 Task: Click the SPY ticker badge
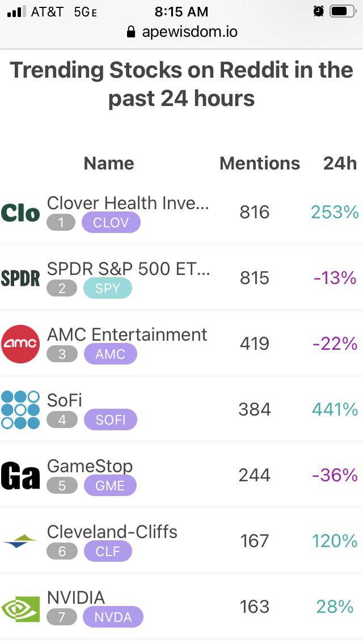click(109, 288)
